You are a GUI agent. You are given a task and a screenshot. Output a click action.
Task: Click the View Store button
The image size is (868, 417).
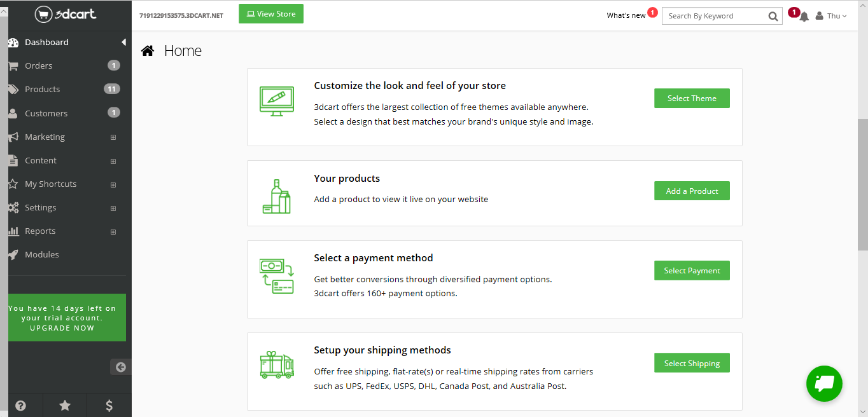tap(271, 14)
